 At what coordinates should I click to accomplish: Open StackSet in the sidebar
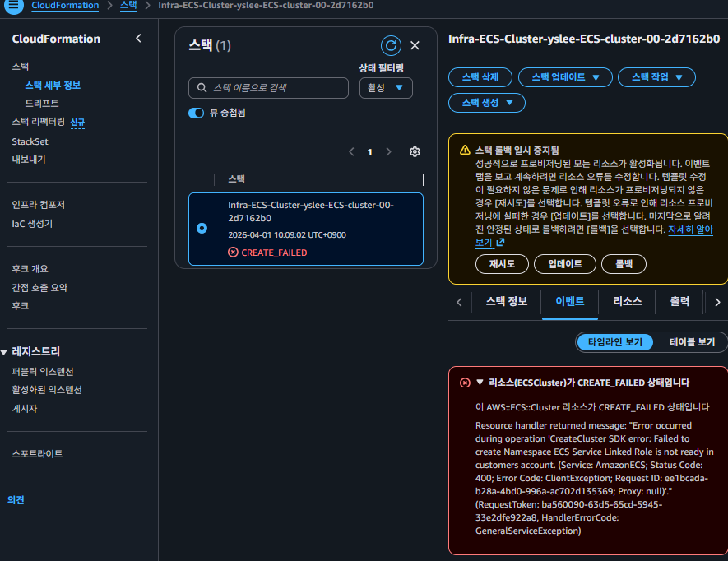pyautogui.click(x=30, y=141)
